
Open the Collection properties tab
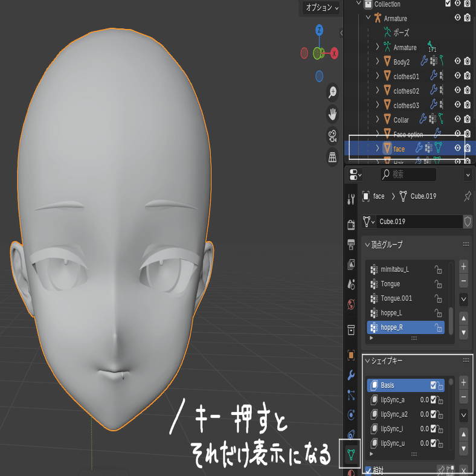pos(351,330)
